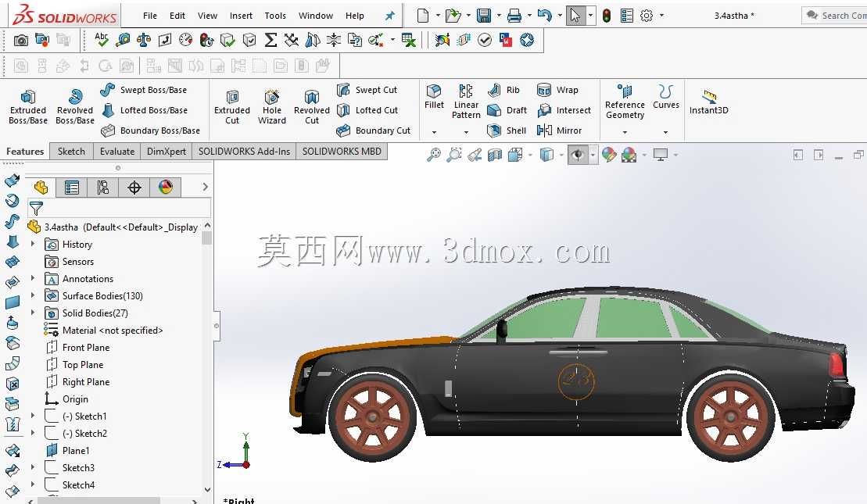Viewport: 867px width, 504px height.
Task: Click the Save button
Action: pos(484,16)
